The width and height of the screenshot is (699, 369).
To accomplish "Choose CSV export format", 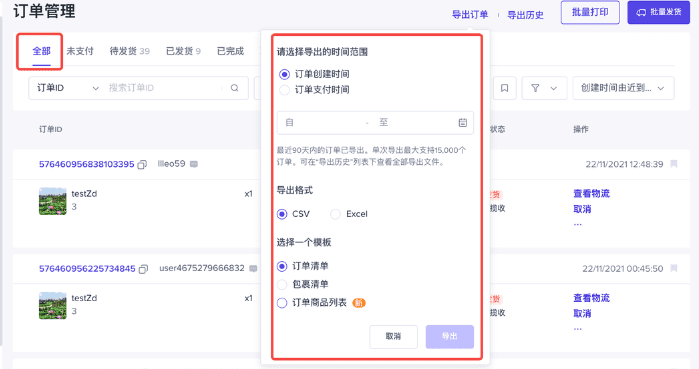I will 282,214.
